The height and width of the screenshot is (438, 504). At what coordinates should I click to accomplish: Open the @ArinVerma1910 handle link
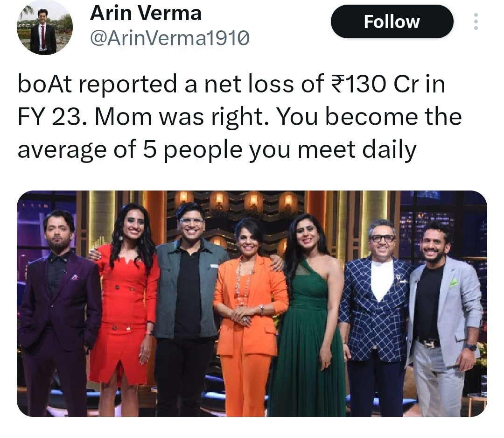170,38
